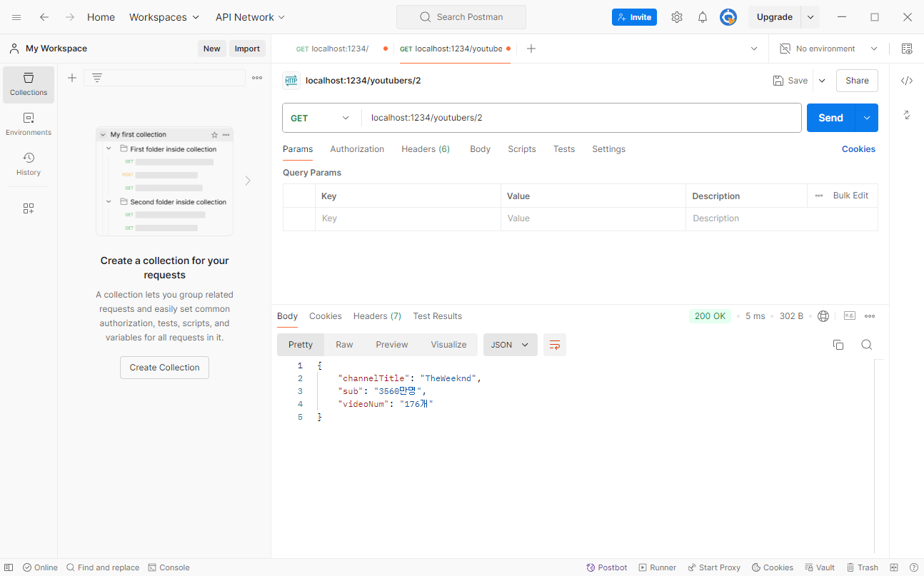The height and width of the screenshot is (576, 924).
Task: Expand the JSON format dropdown
Action: (510, 345)
